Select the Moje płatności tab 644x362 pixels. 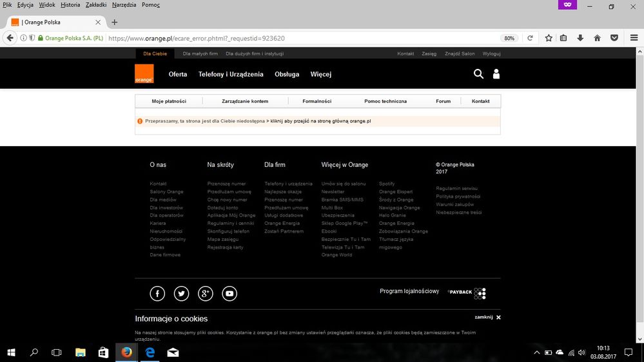(x=169, y=101)
